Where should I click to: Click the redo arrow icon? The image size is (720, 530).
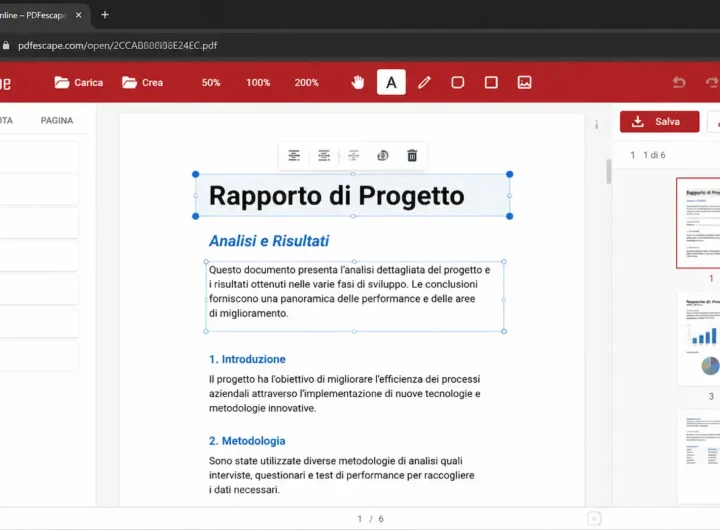[x=712, y=83]
